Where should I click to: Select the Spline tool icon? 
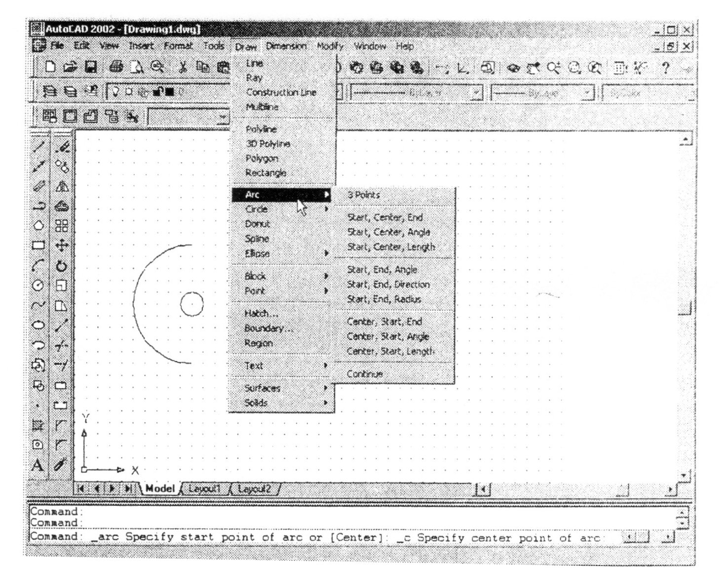pos(38,305)
